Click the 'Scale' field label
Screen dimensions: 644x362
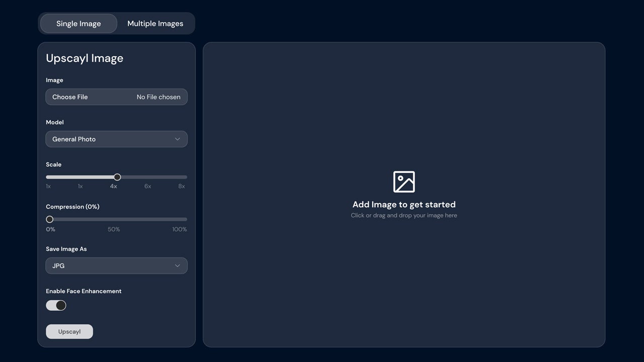[53, 164]
